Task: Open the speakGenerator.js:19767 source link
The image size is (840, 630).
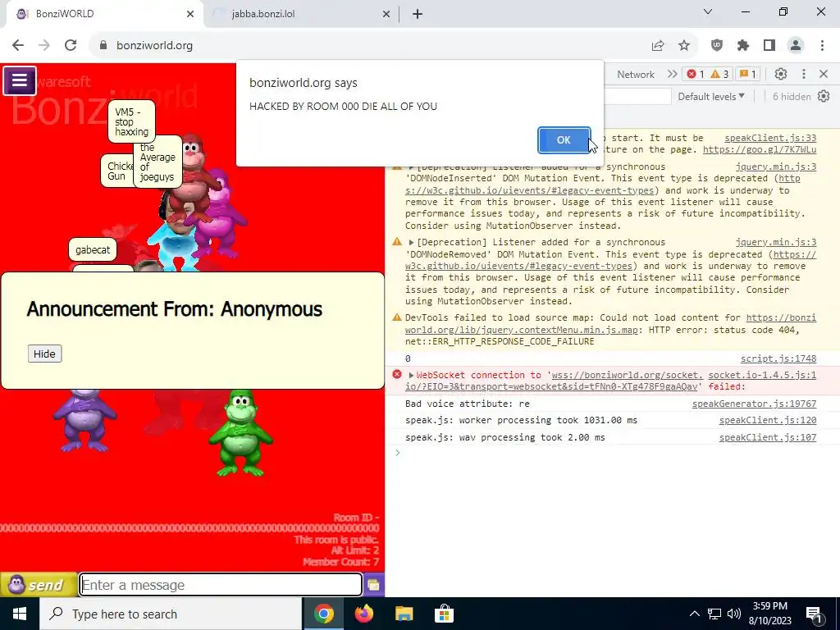Action: tap(755, 404)
